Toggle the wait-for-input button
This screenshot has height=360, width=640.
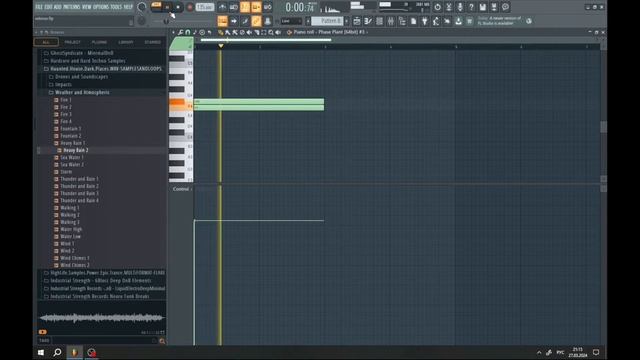[x=233, y=7]
